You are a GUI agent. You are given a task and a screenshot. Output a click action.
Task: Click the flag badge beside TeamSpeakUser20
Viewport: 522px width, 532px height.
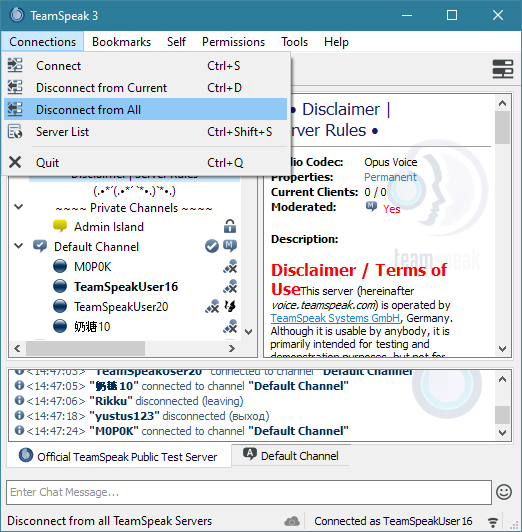(x=230, y=306)
